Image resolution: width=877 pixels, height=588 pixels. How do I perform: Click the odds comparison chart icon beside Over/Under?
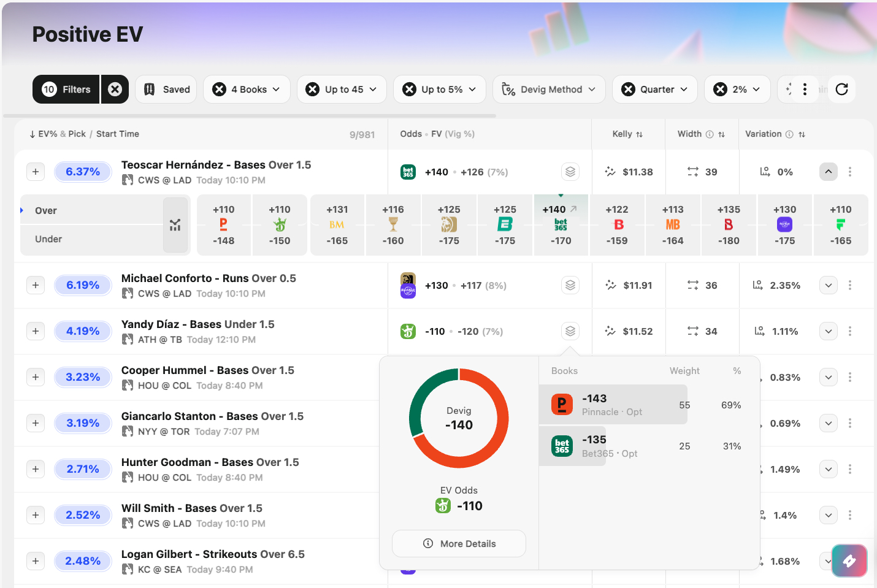[x=175, y=225]
